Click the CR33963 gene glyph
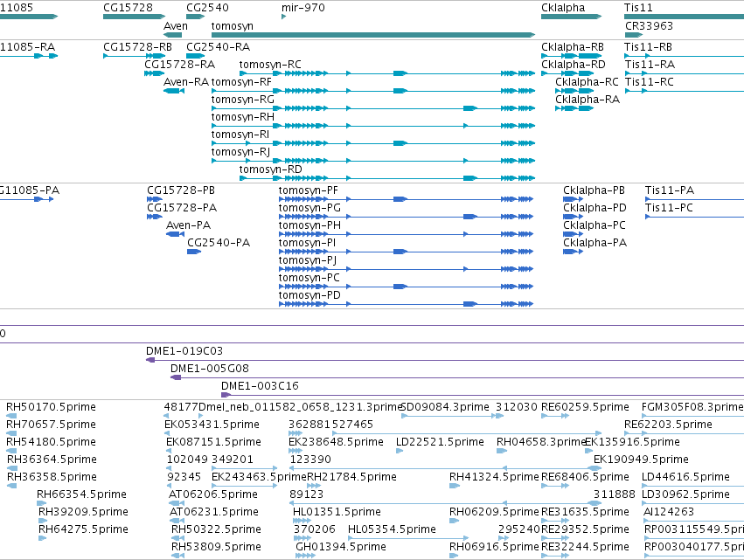This screenshot has height=560, width=744. pyautogui.click(x=634, y=35)
